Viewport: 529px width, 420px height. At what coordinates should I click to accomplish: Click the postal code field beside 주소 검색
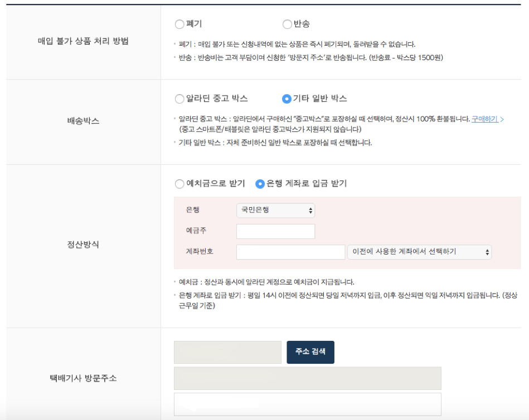tap(227, 352)
